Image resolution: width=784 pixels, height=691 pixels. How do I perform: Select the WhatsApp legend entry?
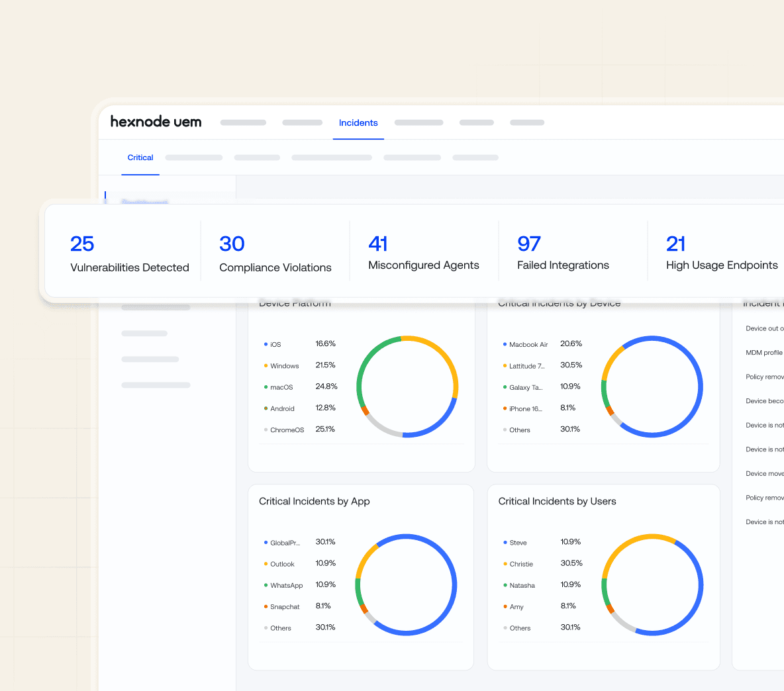click(x=286, y=586)
